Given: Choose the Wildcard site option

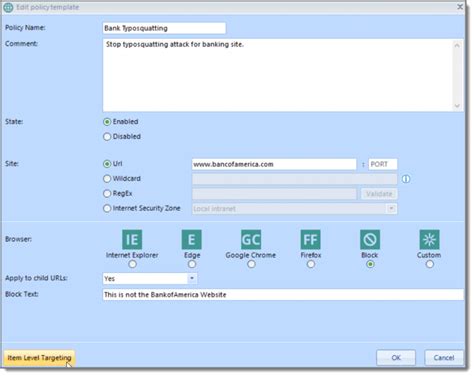Looking at the screenshot, I should tap(107, 179).
